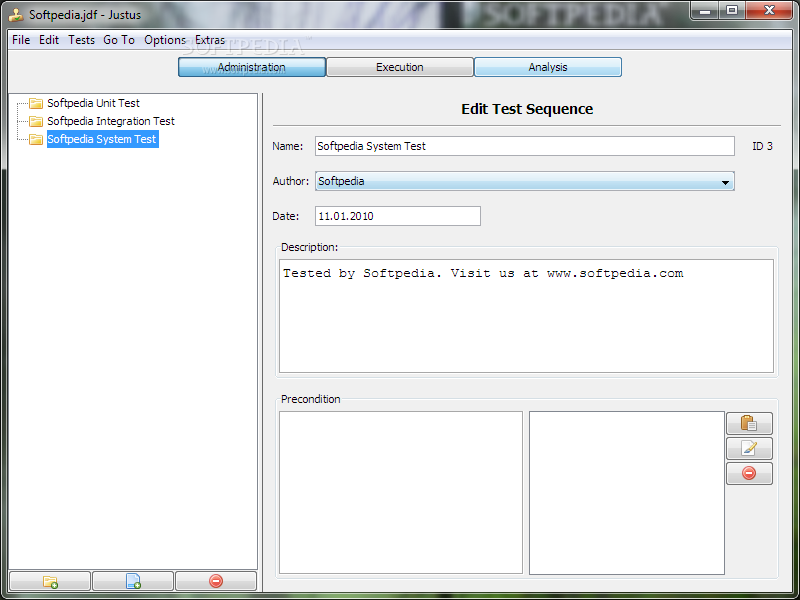Viewport: 800px width, 600px height.
Task: Switch to the Analysis view
Action: (547, 67)
